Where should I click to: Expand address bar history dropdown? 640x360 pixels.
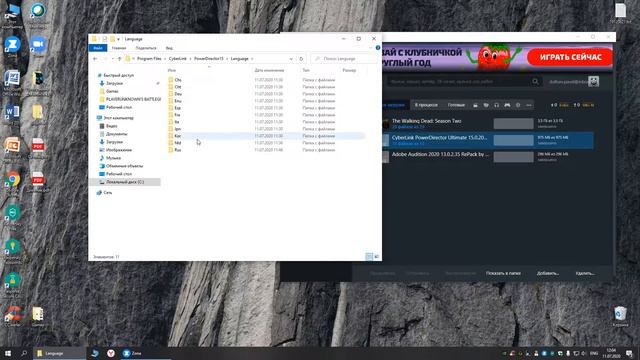pyautogui.click(x=291, y=59)
